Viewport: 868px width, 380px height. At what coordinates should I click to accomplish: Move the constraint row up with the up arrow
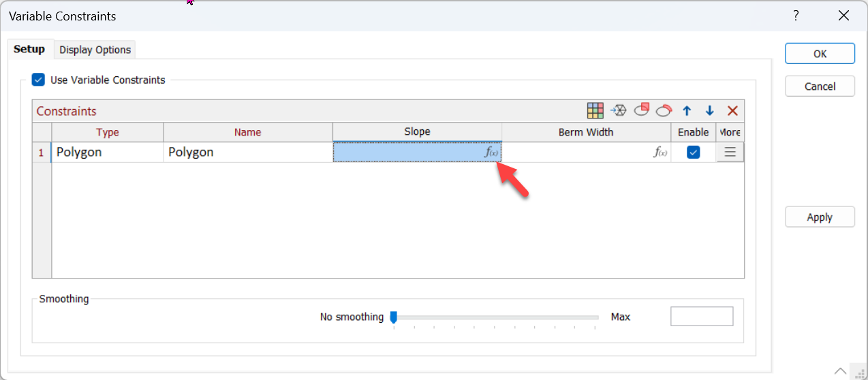[x=687, y=111]
